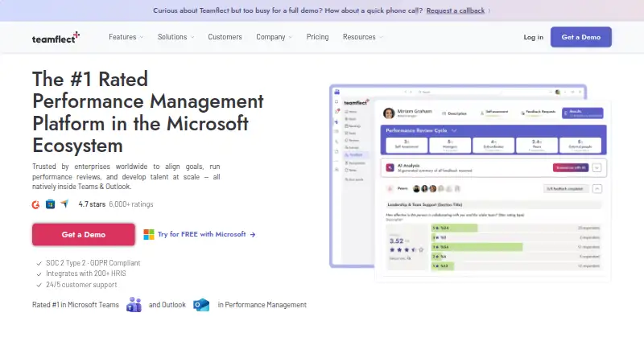644x354 pixels.
Task: Expand the Features dropdown chevron
Action: click(142, 37)
